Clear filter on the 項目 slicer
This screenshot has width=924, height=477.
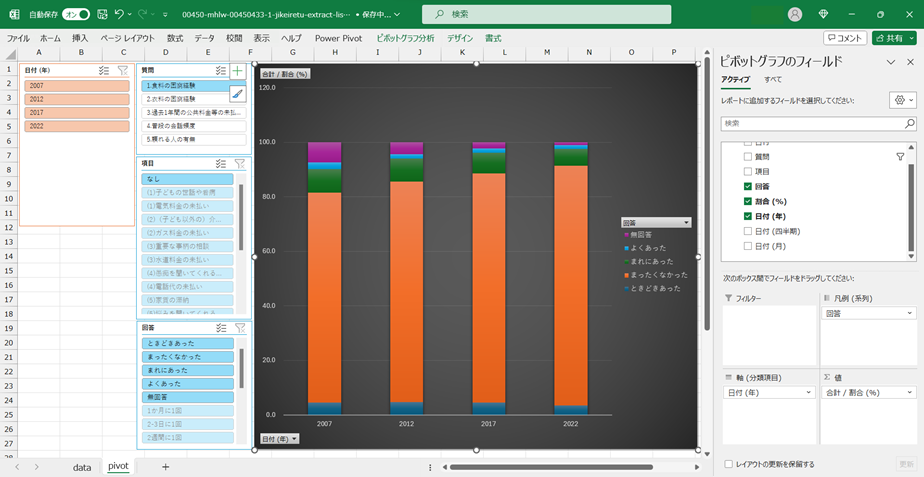pos(240,163)
